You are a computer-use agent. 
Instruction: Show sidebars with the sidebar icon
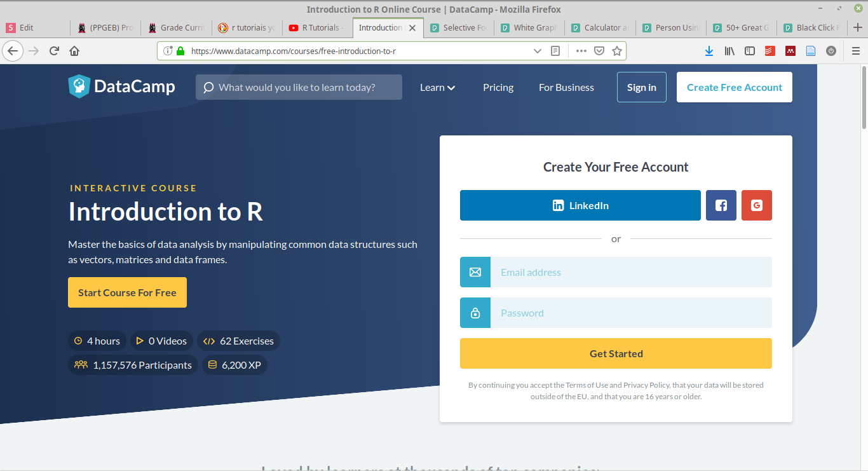click(x=750, y=51)
